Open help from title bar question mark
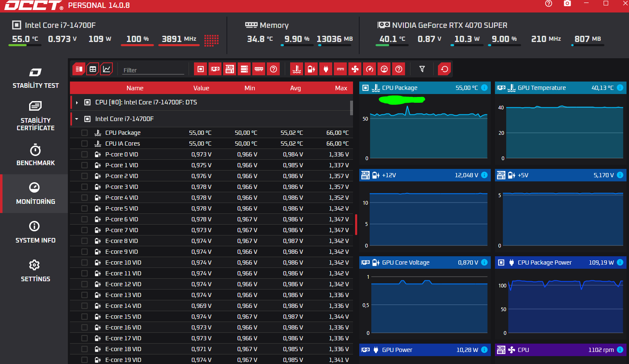The height and width of the screenshot is (364, 629). pos(549,4)
